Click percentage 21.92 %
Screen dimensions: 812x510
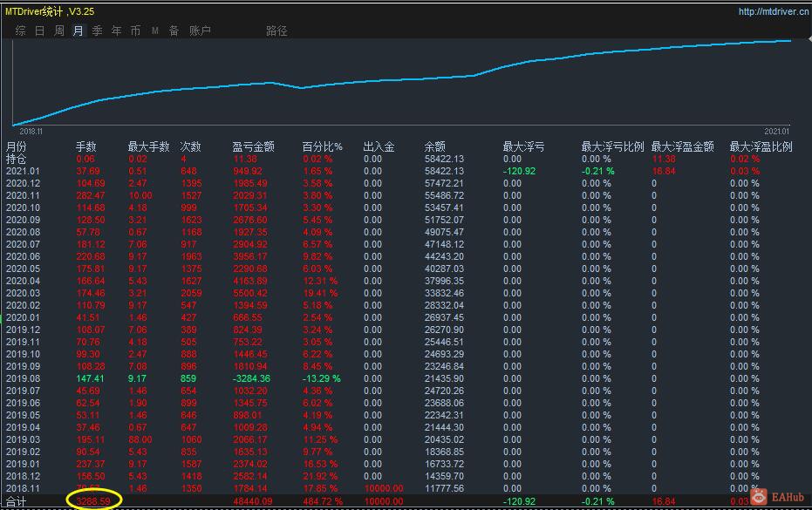(320, 476)
